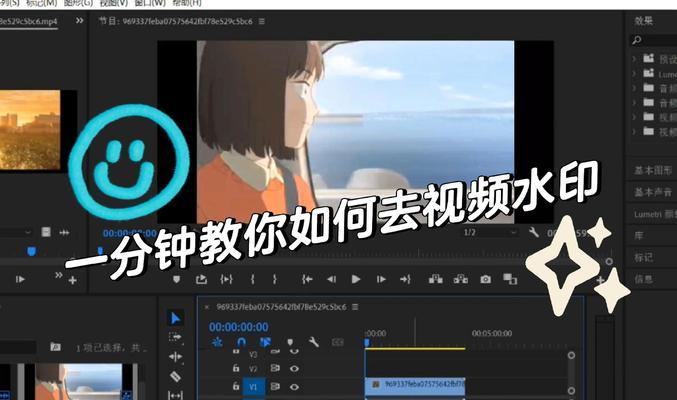This screenshot has height=400, width=677.
Task: Toggle V1 sync lock
Action: (x=275, y=386)
